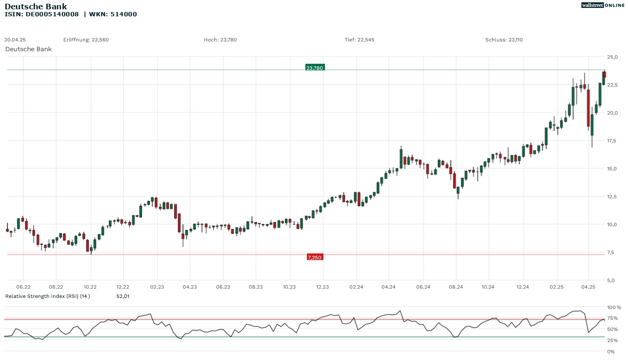This screenshot has width=628, height=364.
Task: Click the 06.22 date on time axis
Action: tap(23, 287)
